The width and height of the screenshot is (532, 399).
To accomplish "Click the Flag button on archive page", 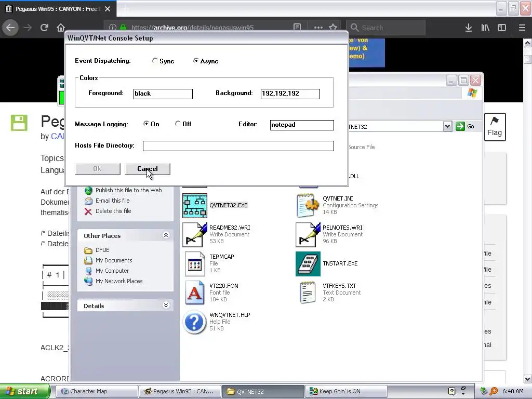I will [495, 127].
